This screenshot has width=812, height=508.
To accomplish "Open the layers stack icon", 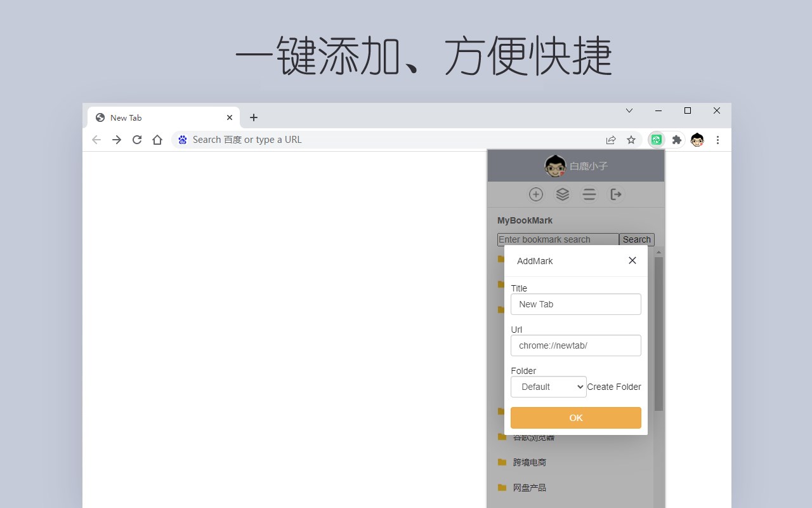I will click(x=563, y=194).
